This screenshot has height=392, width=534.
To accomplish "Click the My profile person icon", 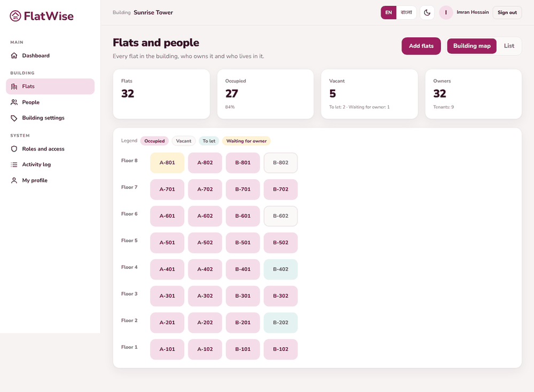I will (x=14, y=180).
